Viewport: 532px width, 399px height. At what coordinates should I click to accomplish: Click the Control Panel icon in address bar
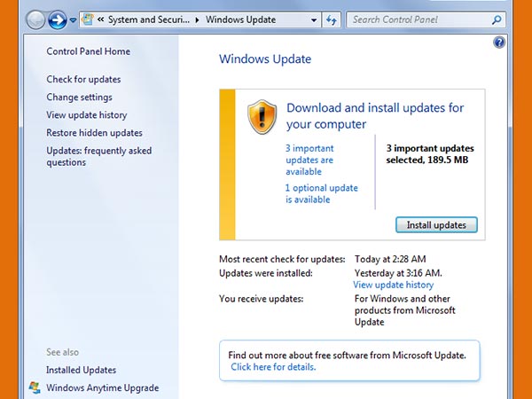point(88,20)
